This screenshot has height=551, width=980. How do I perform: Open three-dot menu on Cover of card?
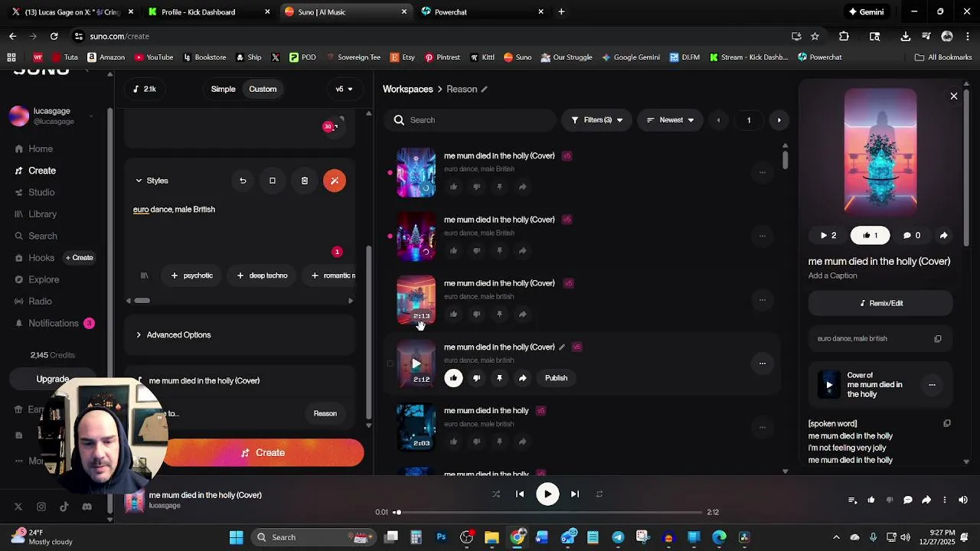coord(932,385)
